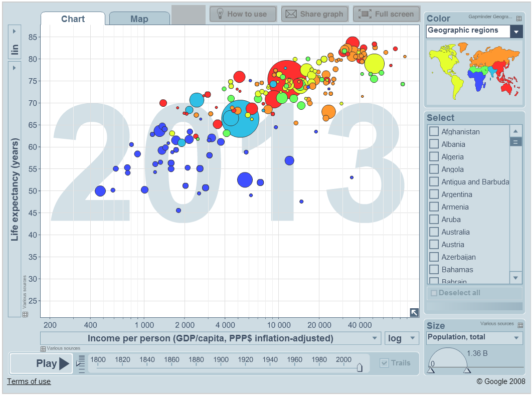Click the How to use lightbulb icon
532x395 pixels.
220,14
